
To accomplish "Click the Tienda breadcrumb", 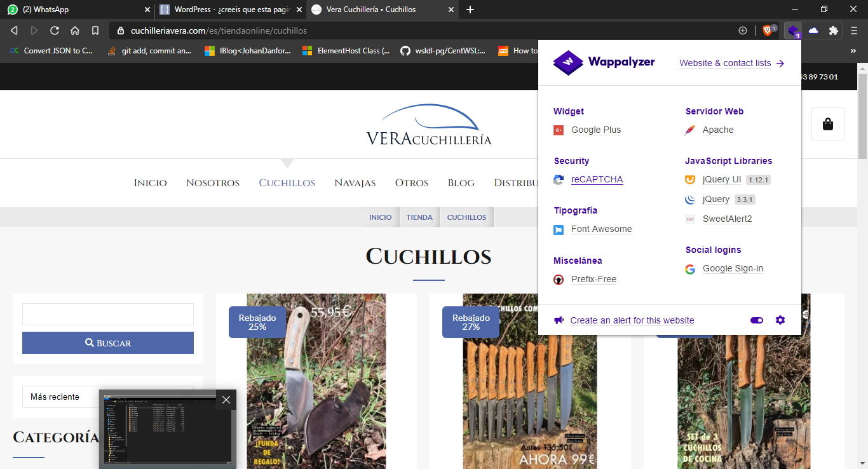I will click(x=419, y=217).
